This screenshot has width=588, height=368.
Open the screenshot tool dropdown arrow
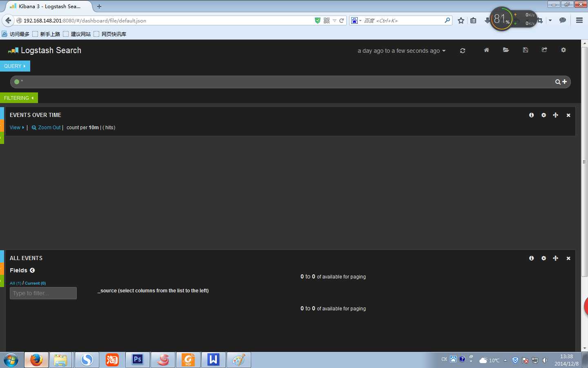pyautogui.click(x=550, y=20)
